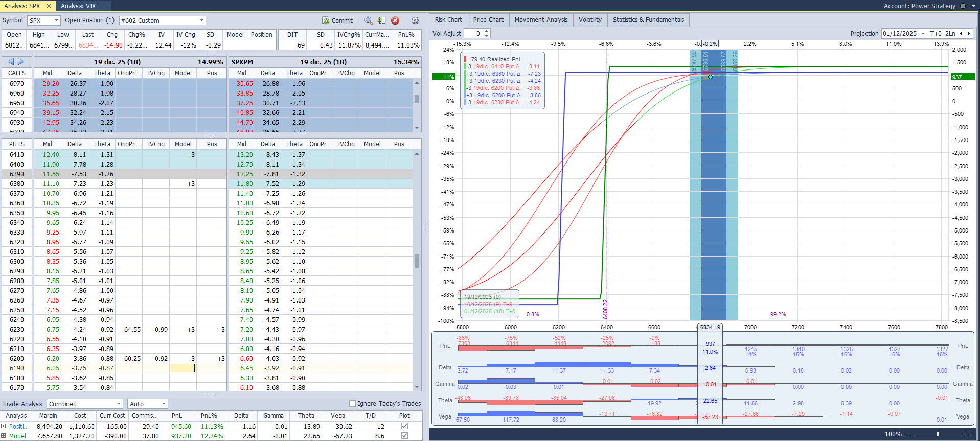Enable Ignore Today's Trades checkbox
Viewport: 980px width, 441px height.
click(x=352, y=403)
